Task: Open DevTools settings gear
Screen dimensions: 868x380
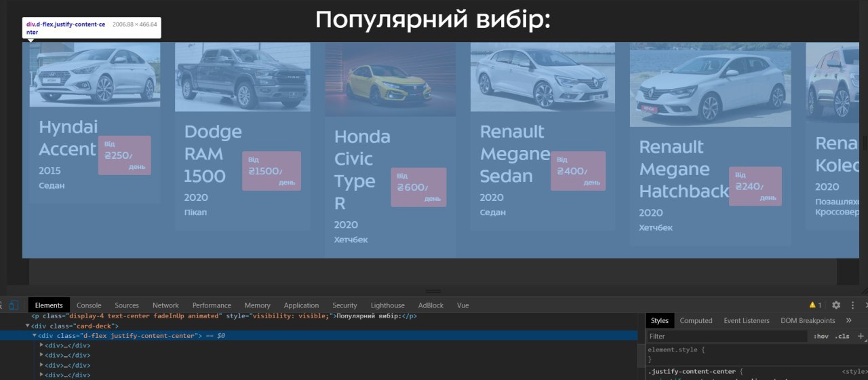Action: tap(836, 305)
